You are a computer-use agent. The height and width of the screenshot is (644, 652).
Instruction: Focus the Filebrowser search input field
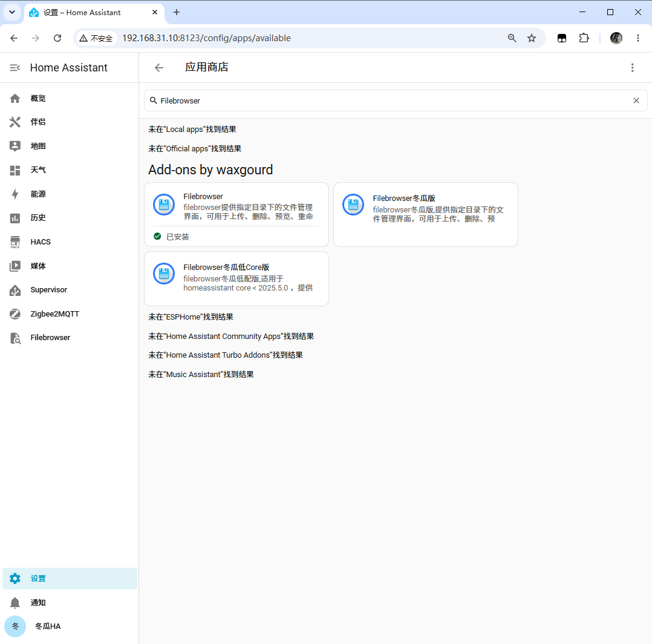click(395, 100)
